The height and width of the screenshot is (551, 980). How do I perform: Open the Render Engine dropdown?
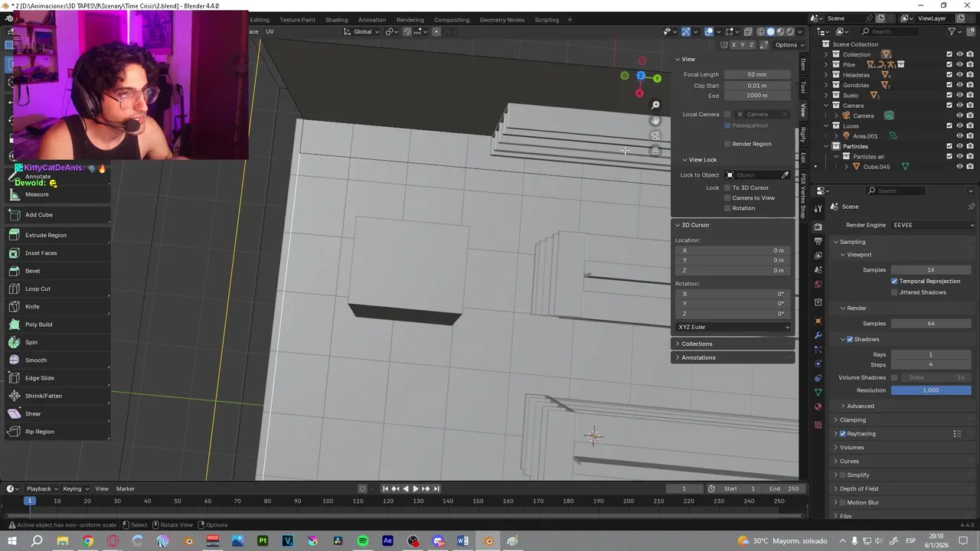tap(933, 225)
